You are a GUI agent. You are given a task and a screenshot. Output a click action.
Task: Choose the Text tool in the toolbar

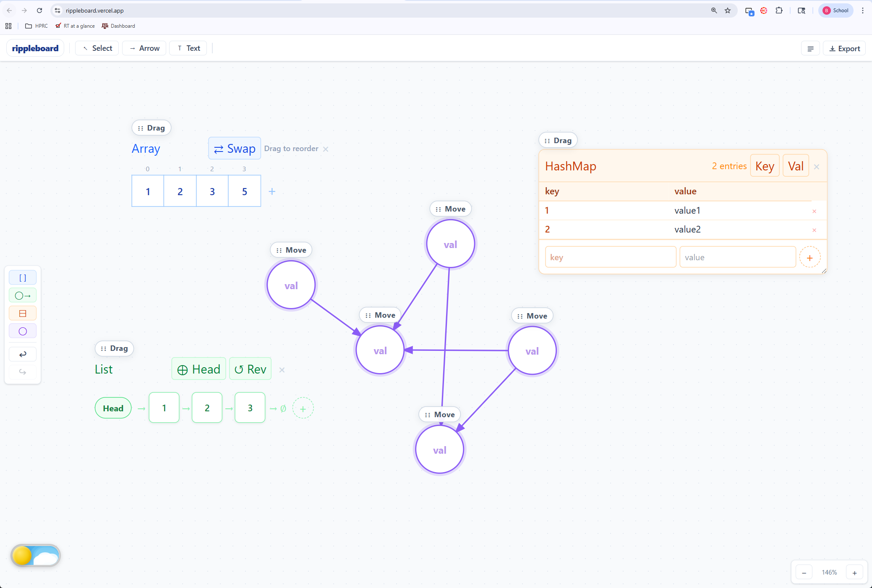pos(188,48)
